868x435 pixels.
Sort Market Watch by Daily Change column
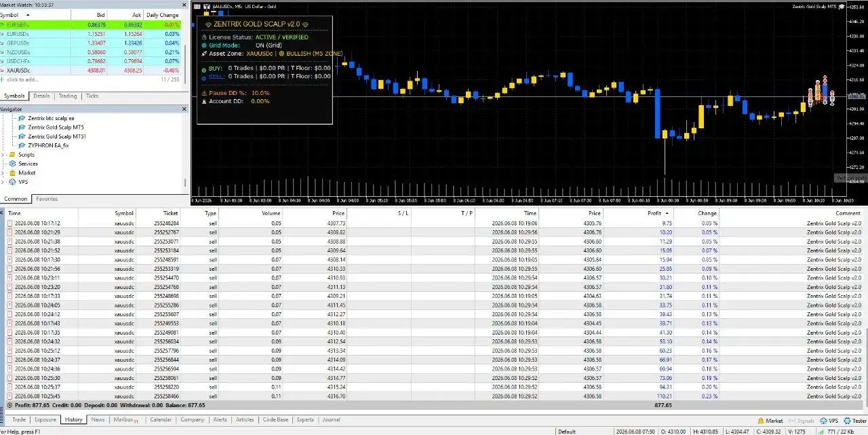click(x=162, y=15)
